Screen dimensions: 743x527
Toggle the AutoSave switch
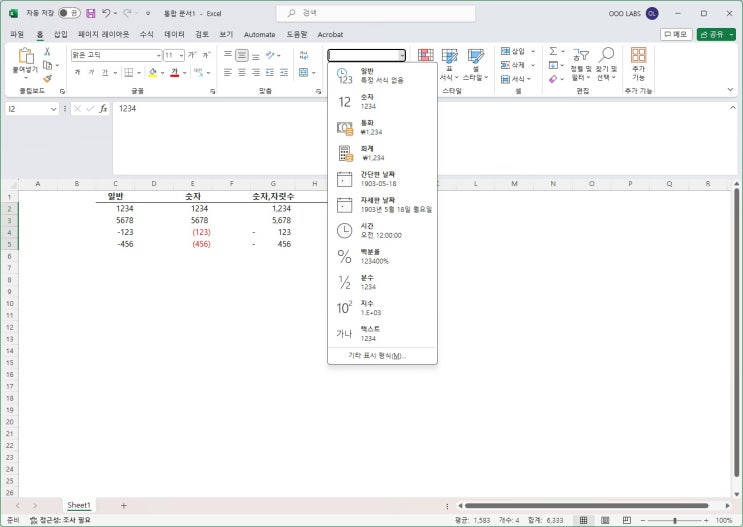coord(69,13)
